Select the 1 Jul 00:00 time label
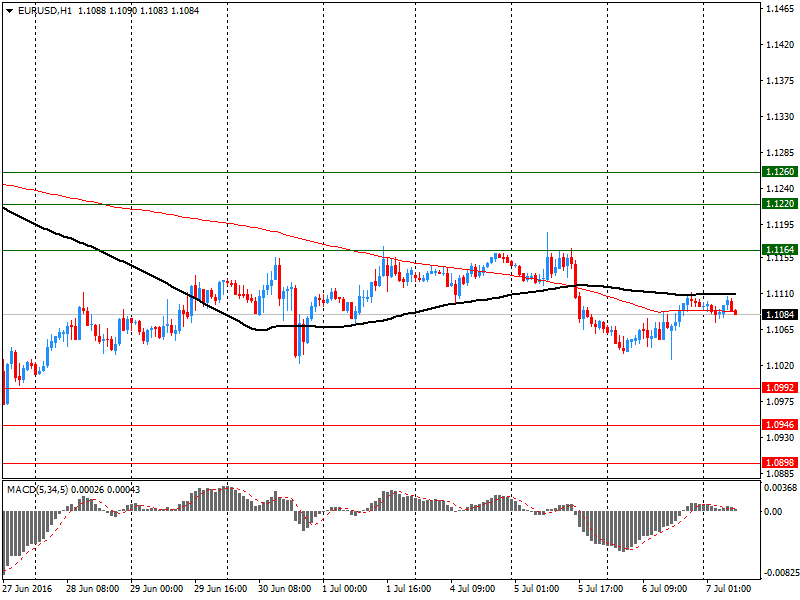Viewport: 800px width, 600px height. point(344,589)
